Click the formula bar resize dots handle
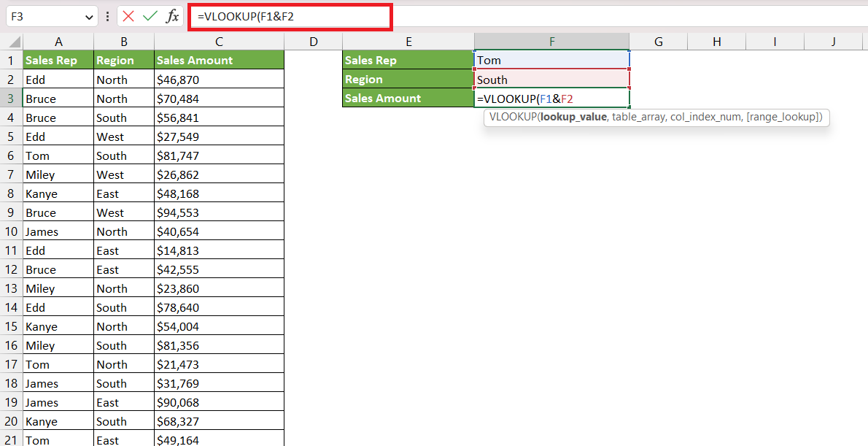Image resolution: width=868 pixels, height=446 pixels. 107,17
